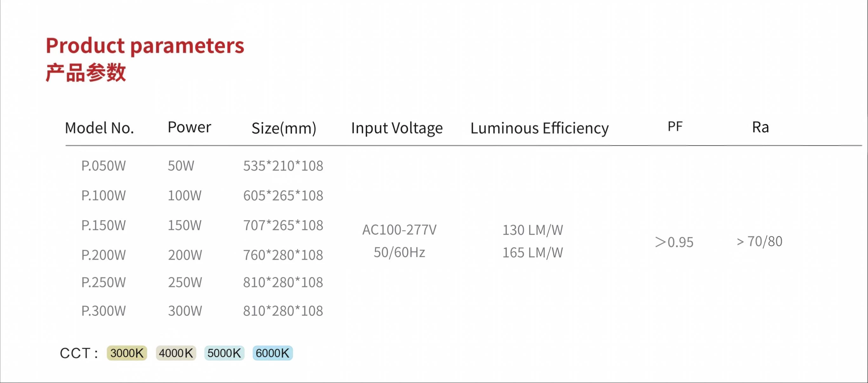Screen dimensions: 868x383
Task: Select the 4000K color temperature swatch
Action: click(x=176, y=353)
